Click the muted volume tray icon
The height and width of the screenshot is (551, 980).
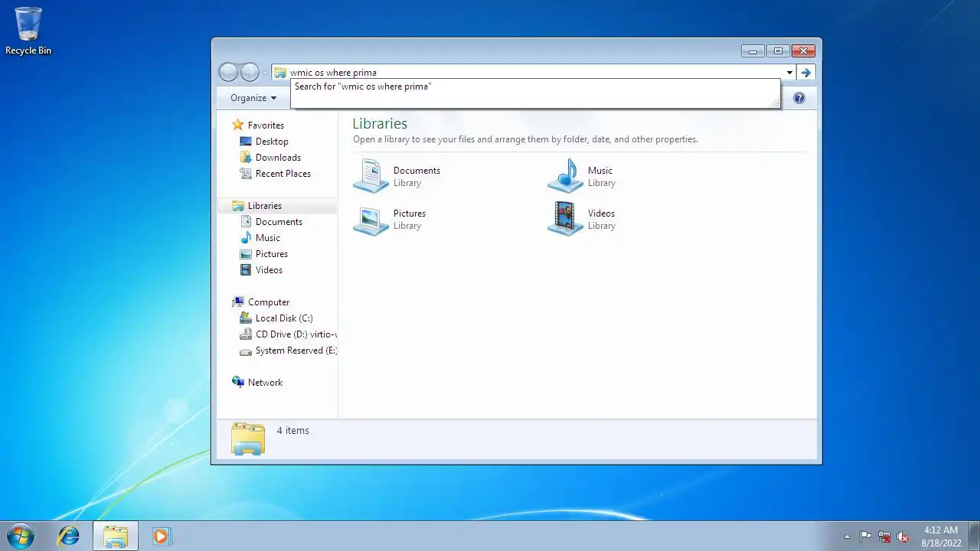903,536
